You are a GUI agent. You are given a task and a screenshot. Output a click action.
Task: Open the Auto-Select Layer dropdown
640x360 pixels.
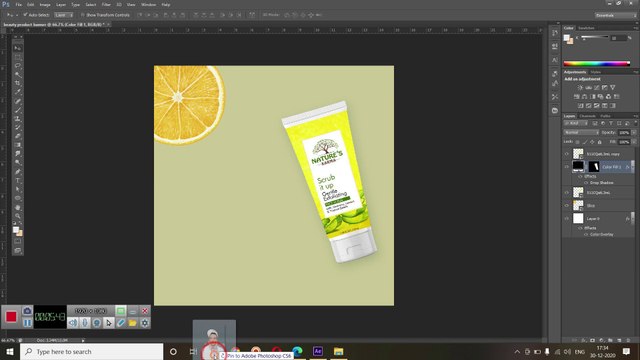click(x=64, y=15)
